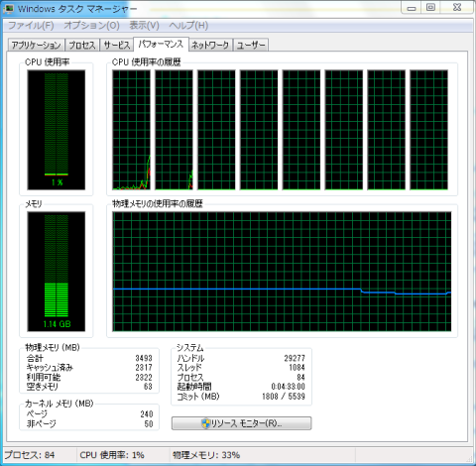
Task: Click the 合計 value 3493
Action: point(144,358)
